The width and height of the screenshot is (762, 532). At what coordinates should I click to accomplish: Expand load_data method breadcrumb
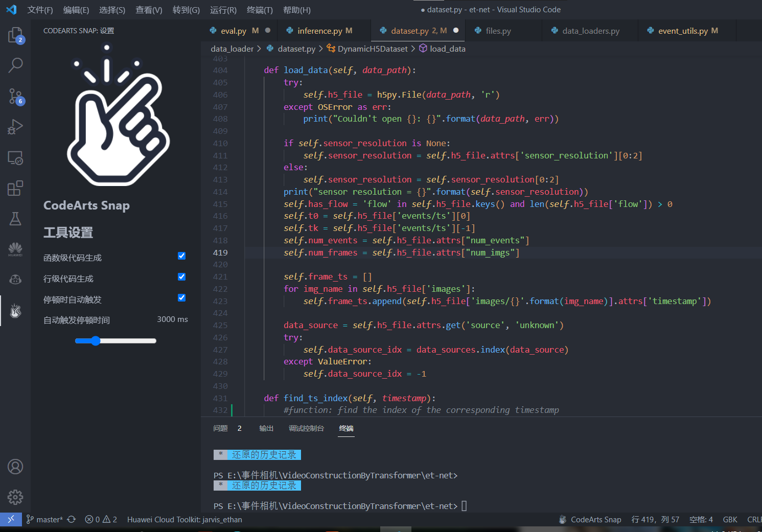click(442, 49)
